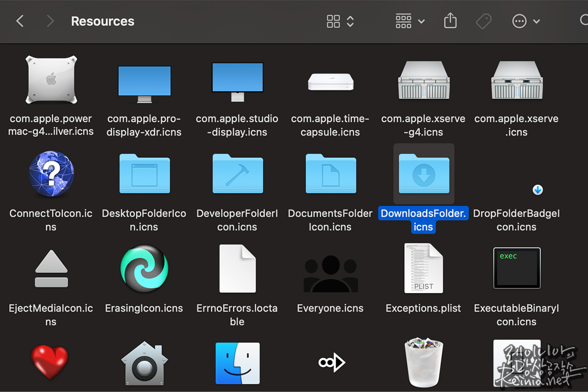Viewport: 588px width, 392px height.
Task: Select the Power Mac G4 silver icon
Action: [x=51, y=80]
